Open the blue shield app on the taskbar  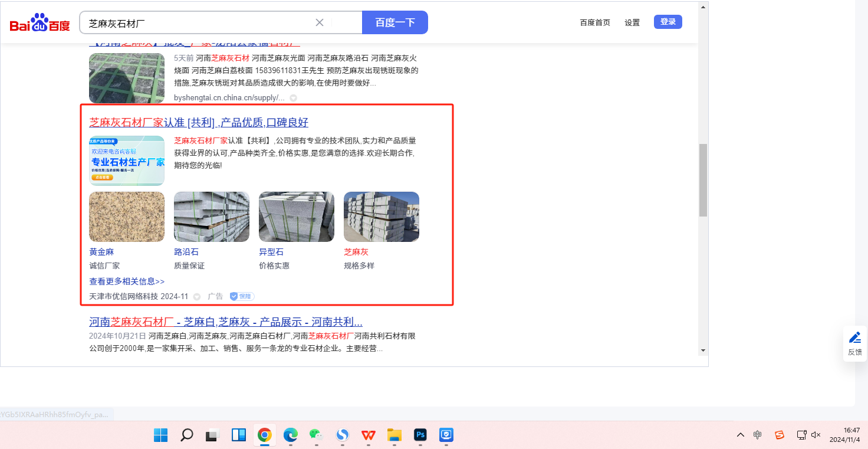446,435
